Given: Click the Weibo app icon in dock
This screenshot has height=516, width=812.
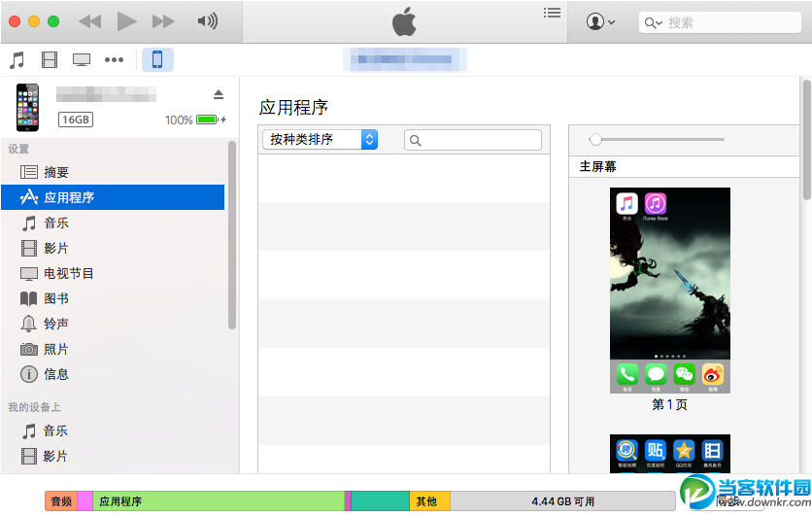Looking at the screenshot, I should click(x=713, y=374).
